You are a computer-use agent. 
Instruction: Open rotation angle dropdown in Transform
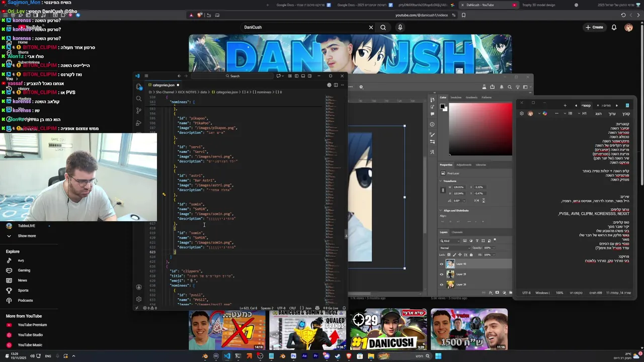[x=464, y=200]
